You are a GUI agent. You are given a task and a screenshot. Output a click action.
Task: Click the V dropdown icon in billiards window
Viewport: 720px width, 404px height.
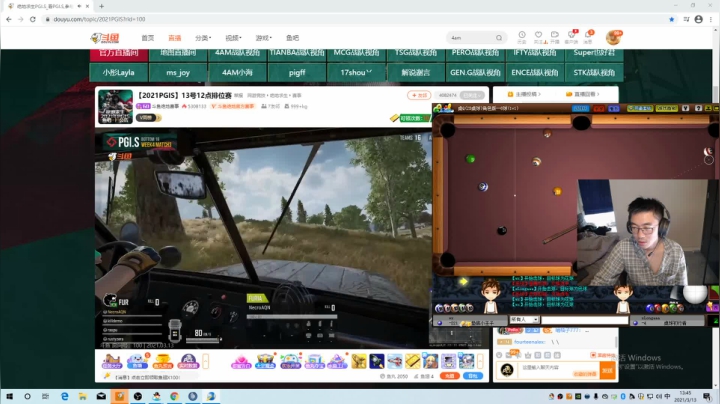coord(685,108)
